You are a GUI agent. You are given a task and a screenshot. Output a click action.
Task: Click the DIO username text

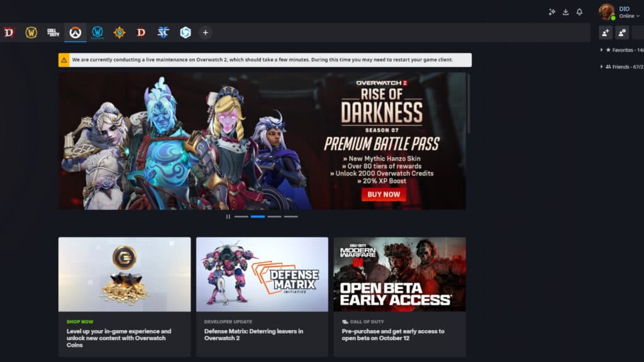coord(625,9)
